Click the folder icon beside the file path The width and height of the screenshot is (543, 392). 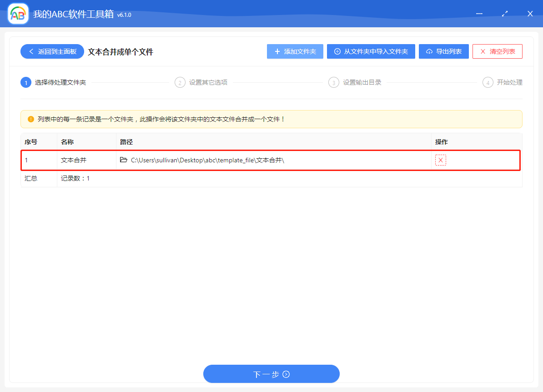click(124, 160)
